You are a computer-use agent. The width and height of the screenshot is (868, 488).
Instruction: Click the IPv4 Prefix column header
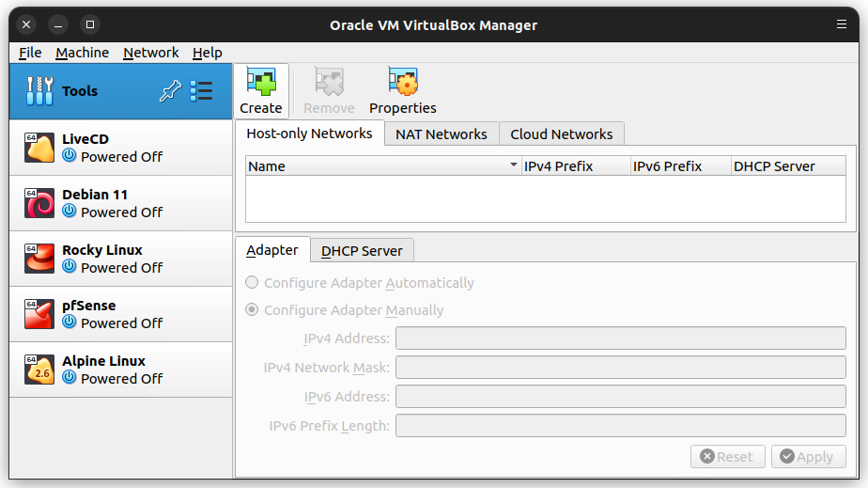(x=576, y=166)
